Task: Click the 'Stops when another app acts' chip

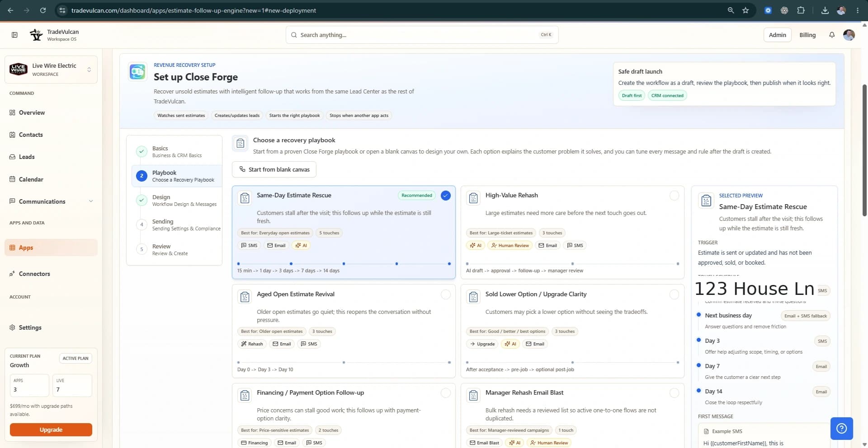Action: click(359, 115)
